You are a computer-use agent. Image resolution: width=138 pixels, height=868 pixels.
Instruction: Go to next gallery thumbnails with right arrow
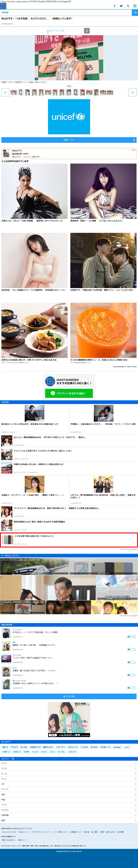click(x=133, y=92)
